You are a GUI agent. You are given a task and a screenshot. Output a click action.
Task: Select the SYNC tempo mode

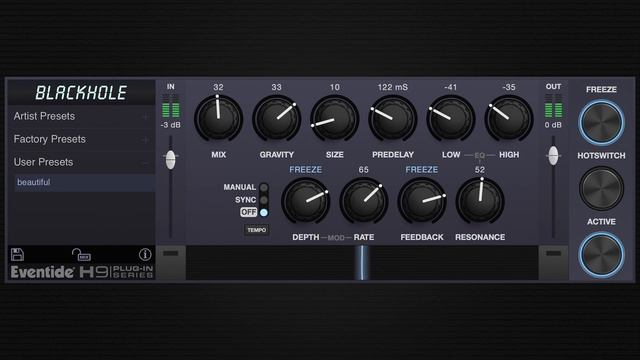click(x=264, y=200)
